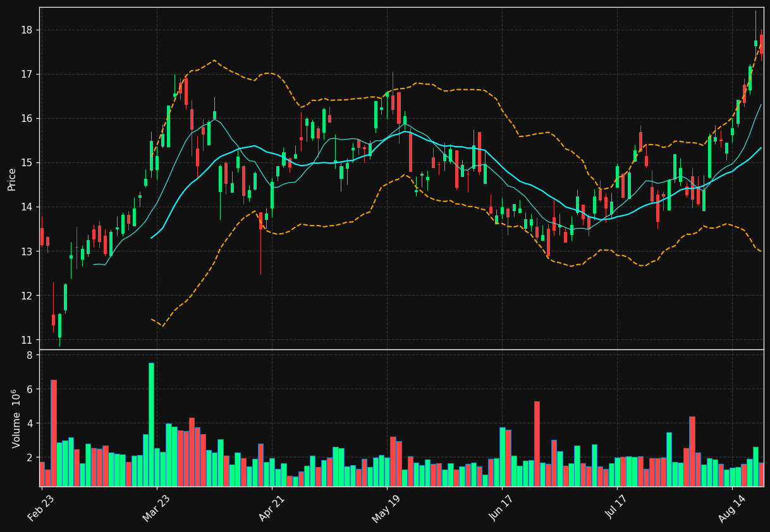Select the 'Volume 10⁶' axis title
This screenshot has height=532, width=770.
point(16,418)
